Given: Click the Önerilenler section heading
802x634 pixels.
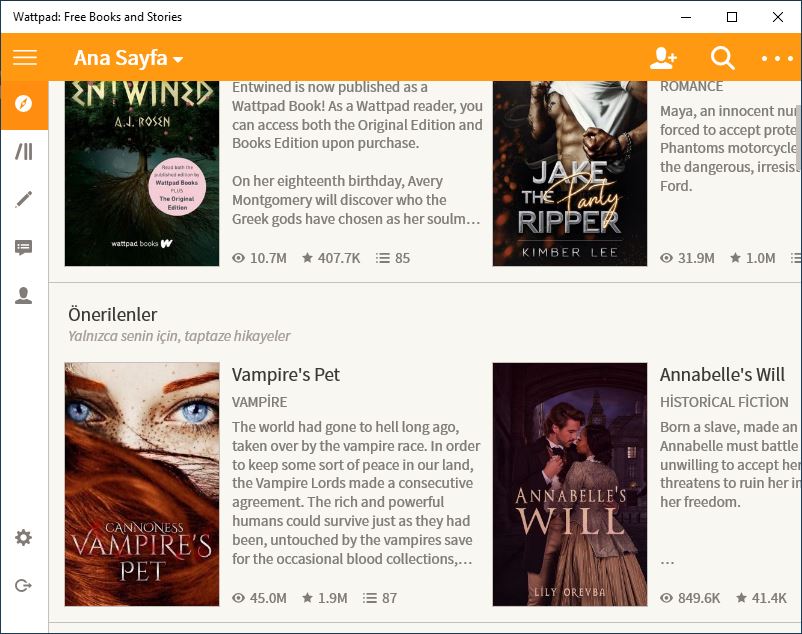Looking at the screenshot, I should click(113, 314).
